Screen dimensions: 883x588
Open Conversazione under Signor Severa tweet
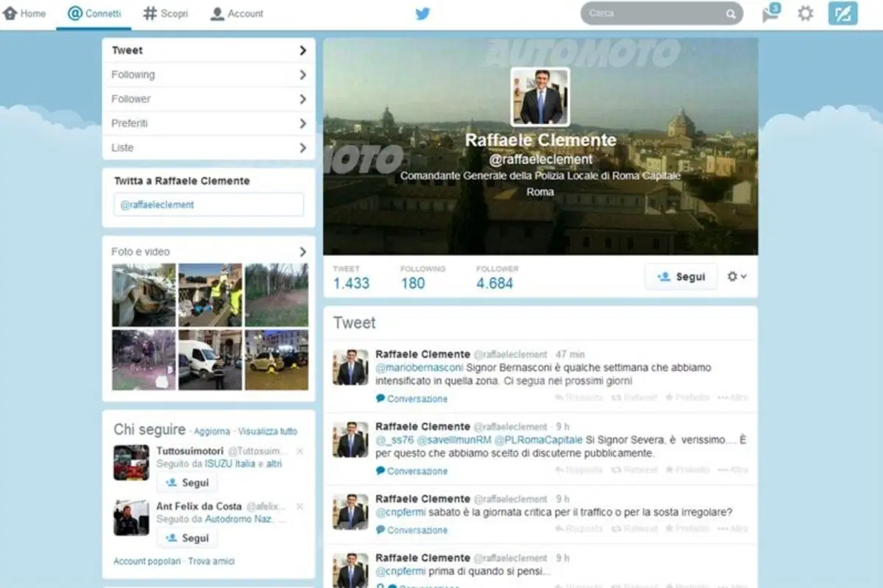pyautogui.click(x=412, y=471)
